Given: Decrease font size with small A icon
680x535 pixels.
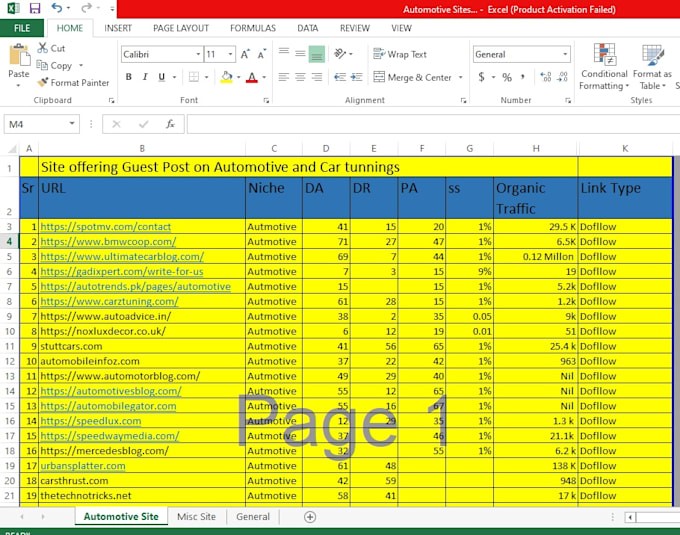Looking at the screenshot, I should tap(262, 54).
